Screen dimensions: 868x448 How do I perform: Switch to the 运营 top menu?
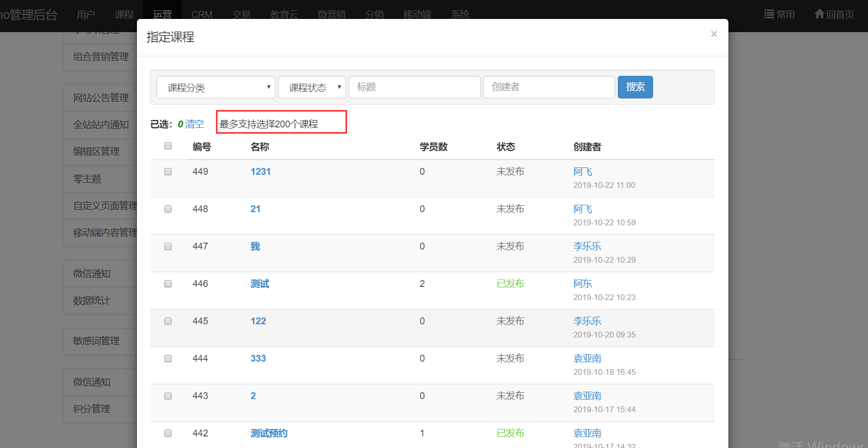[x=162, y=15]
